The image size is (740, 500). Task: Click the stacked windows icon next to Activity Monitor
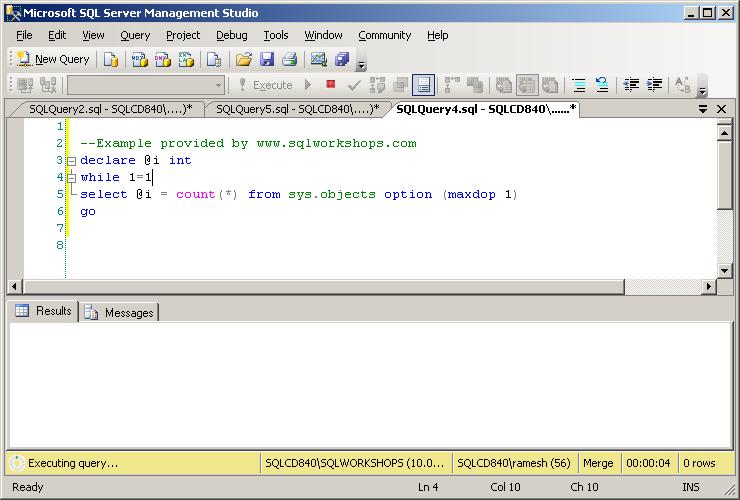click(342, 59)
